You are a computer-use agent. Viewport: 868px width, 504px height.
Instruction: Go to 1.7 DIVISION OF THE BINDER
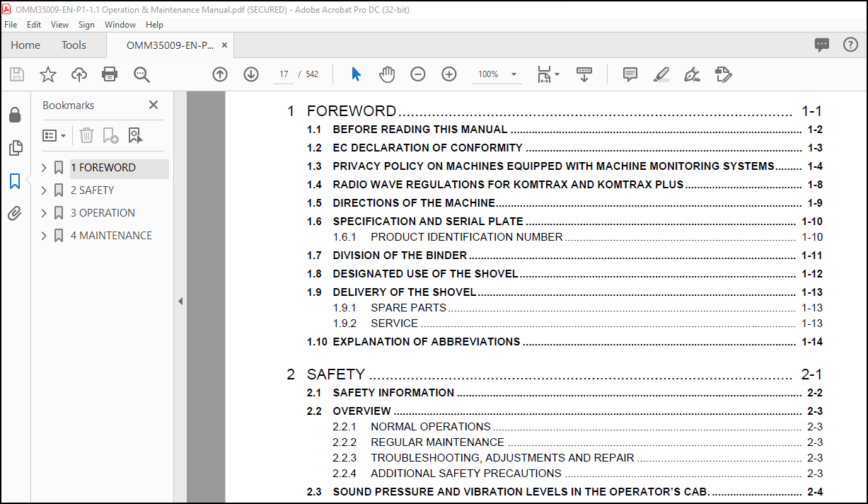(x=400, y=256)
